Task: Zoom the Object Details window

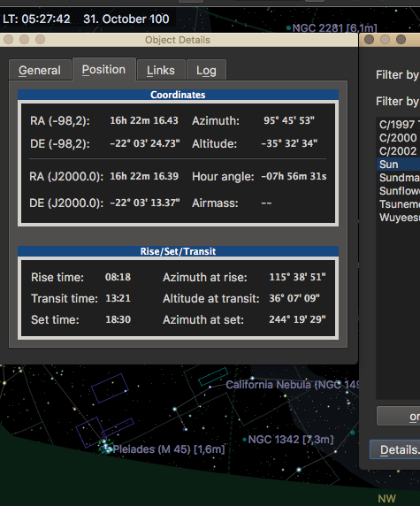Action: (x=41, y=40)
